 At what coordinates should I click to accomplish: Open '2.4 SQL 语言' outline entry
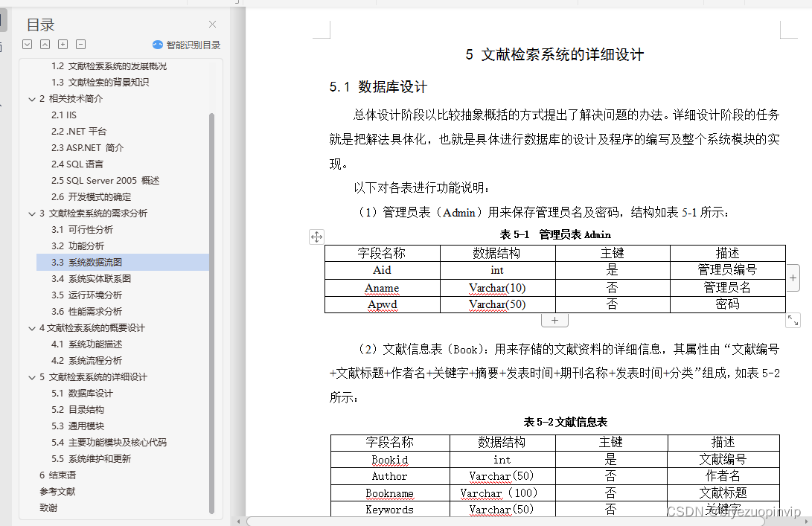pos(77,164)
